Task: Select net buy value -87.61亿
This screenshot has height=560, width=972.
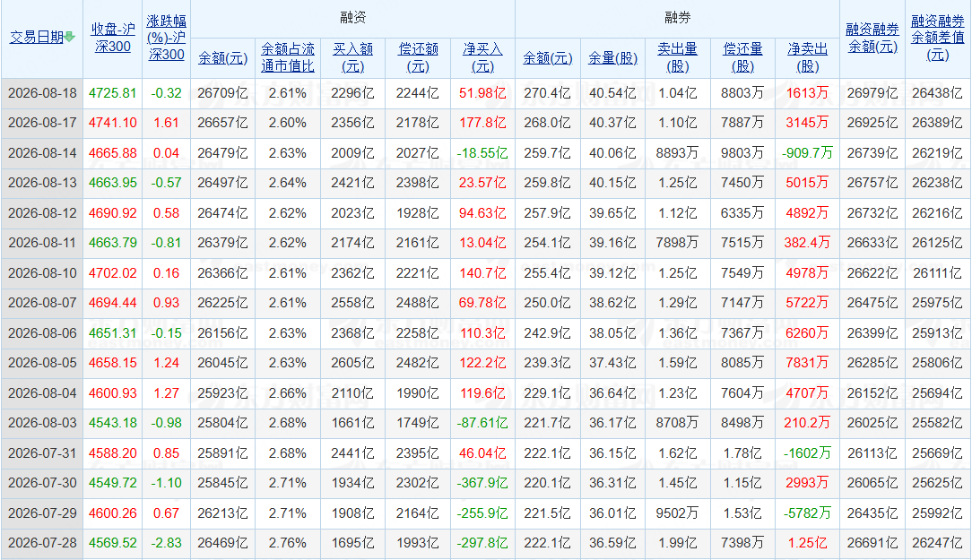Action: point(483,423)
